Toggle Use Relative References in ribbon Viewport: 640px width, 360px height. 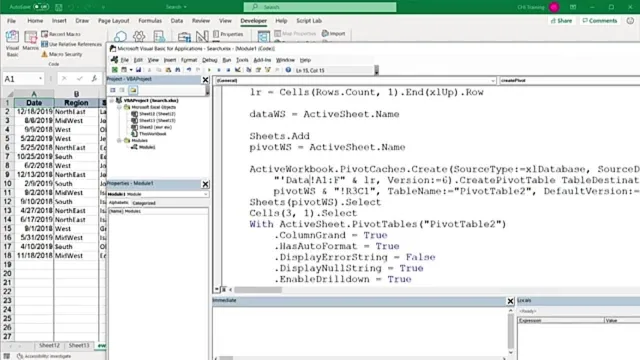click(x=71, y=44)
